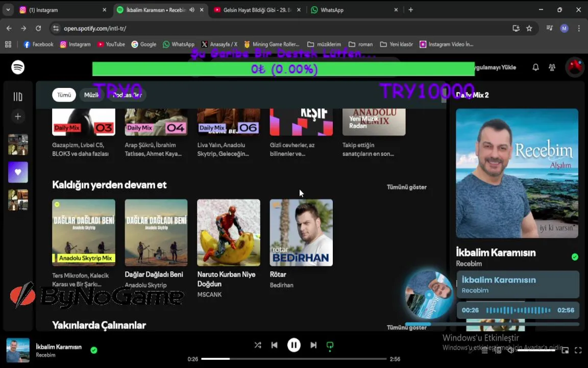Open friend activity icon
Screen dimensions: 588x368
pyautogui.click(x=552, y=67)
